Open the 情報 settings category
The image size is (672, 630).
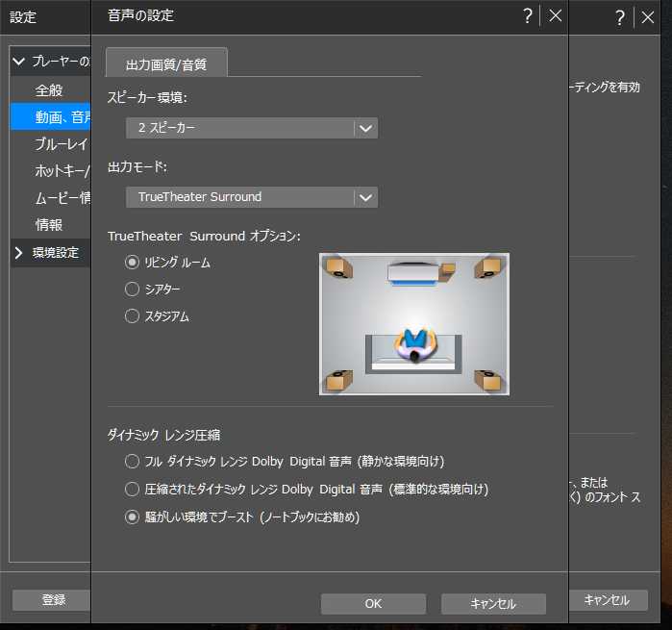(x=51, y=224)
